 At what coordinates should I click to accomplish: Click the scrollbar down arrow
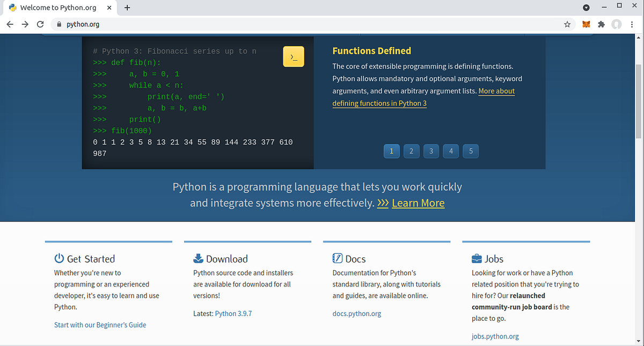pyautogui.click(x=639, y=340)
